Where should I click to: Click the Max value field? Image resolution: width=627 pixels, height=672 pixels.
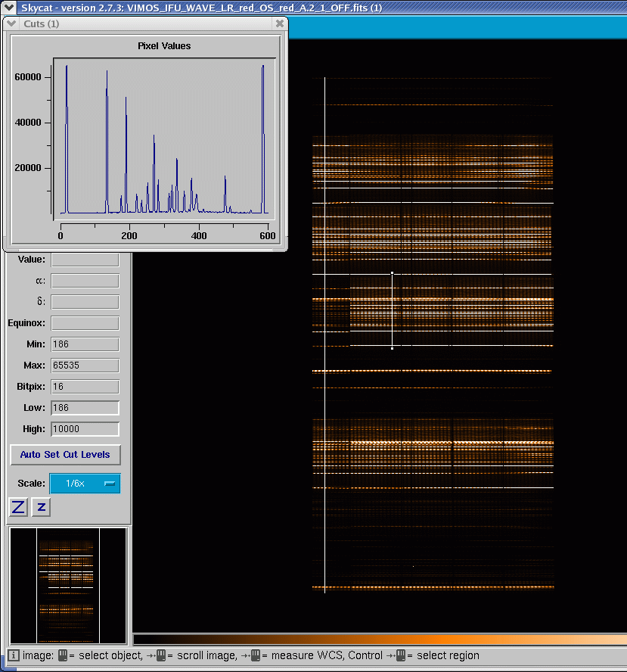tap(85, 366)
